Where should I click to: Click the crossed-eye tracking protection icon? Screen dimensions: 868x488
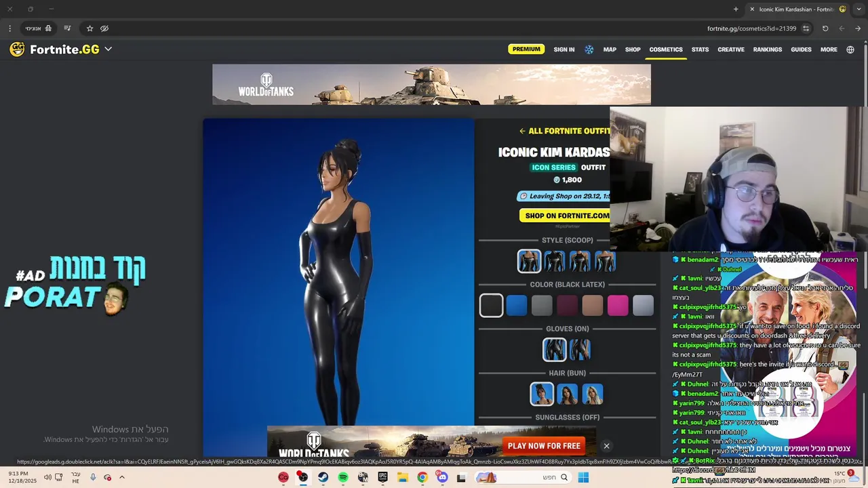click(104, 28)
